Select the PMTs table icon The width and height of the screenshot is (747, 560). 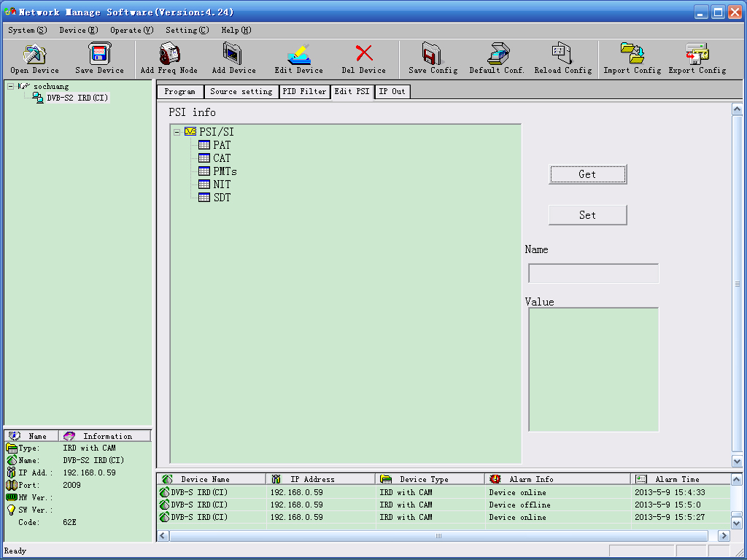pos(204,171)
